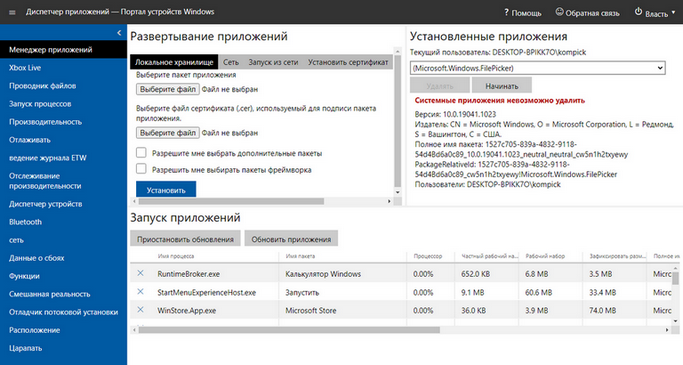This screenshot has height=365, width=683.
Task: Switch to the Сеть tab
Action: [231, 62]
